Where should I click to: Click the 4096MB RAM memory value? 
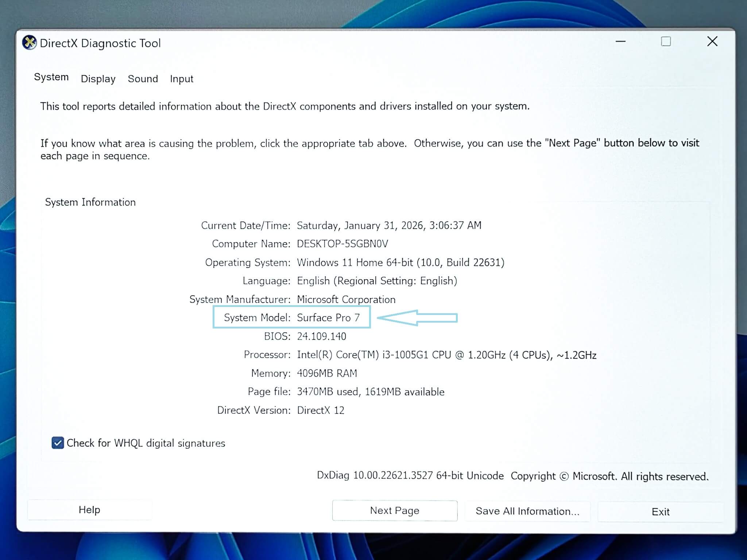(x=327, y=373)
